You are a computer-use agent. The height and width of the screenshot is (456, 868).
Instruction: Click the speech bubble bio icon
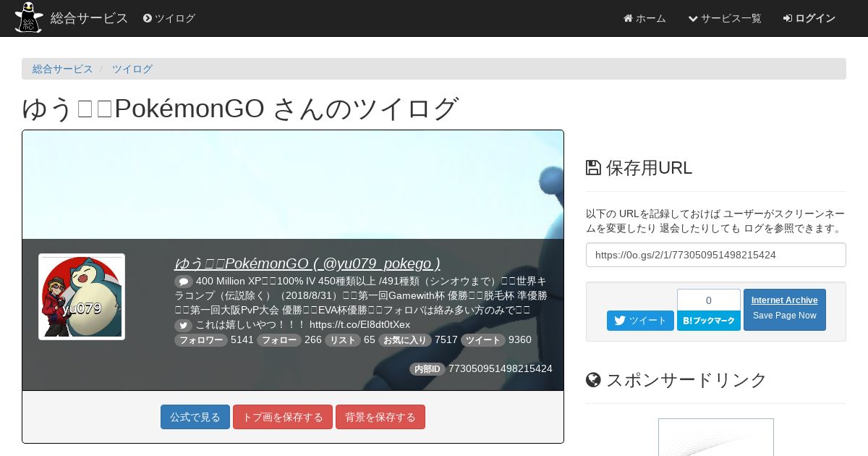click(x=184, y=282)
